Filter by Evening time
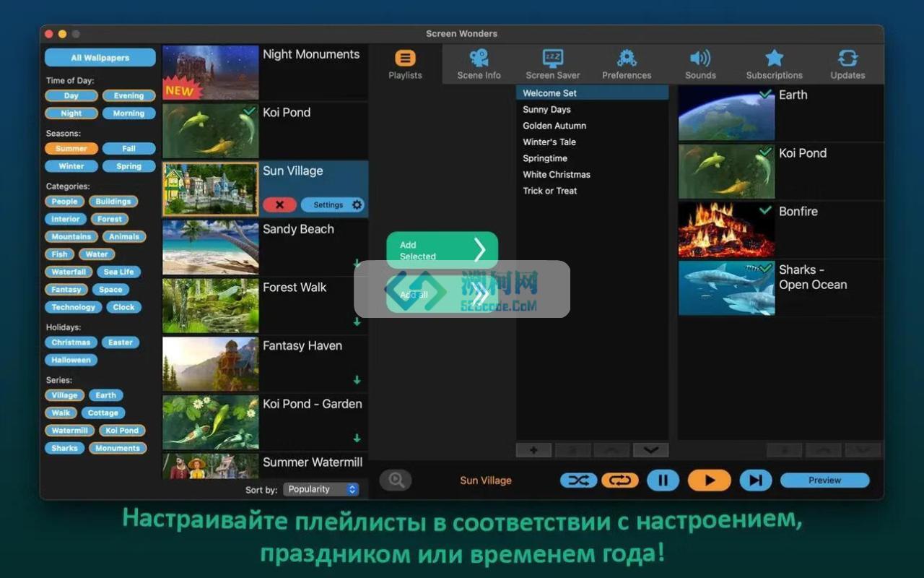Image resolution: width=924 pixels, height=578 pixels. coord(128,95)
